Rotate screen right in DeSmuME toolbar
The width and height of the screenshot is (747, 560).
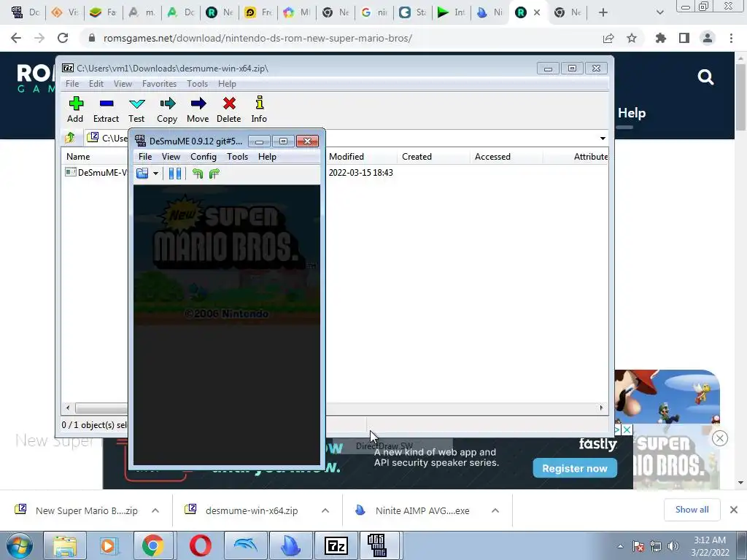tap(214, 174)
